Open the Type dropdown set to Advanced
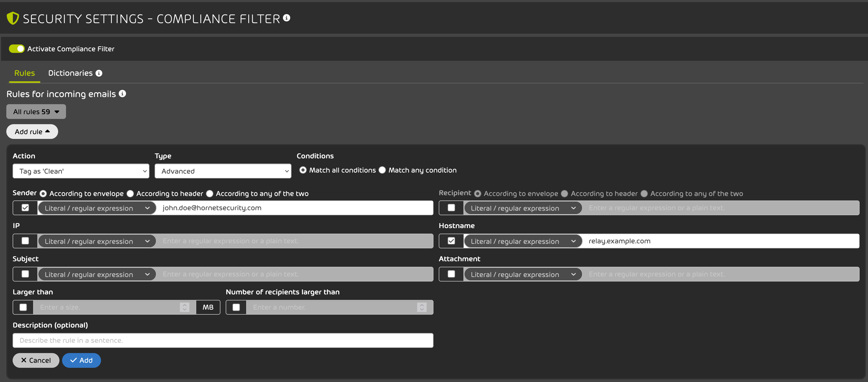Image resolution: width=868 pixels, height=382 pixels. pyautogui.click(x=223, y=171)
